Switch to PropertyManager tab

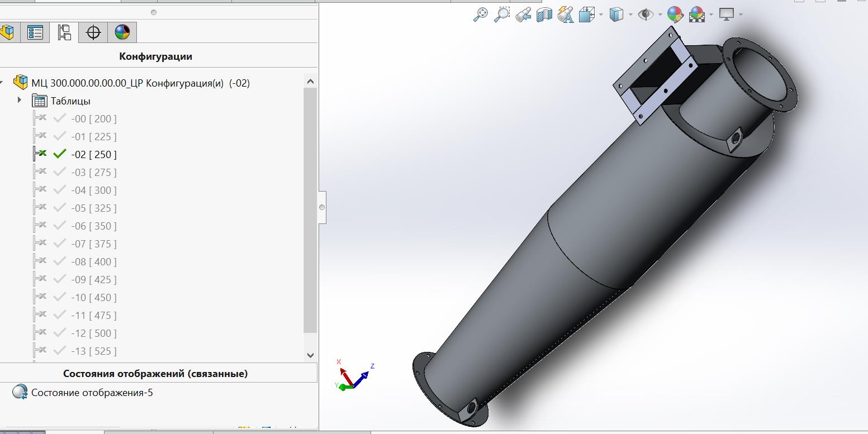click(x=35, y=32)
